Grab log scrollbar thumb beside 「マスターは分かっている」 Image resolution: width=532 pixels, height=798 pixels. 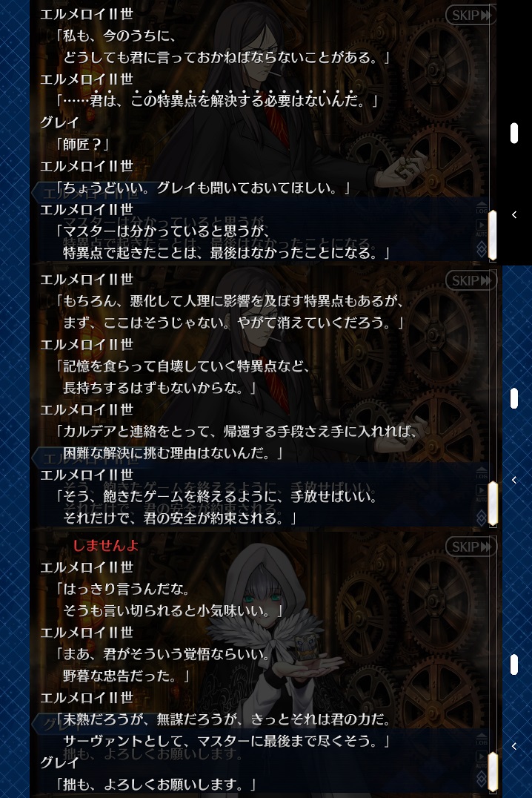(x=492, y=236)
